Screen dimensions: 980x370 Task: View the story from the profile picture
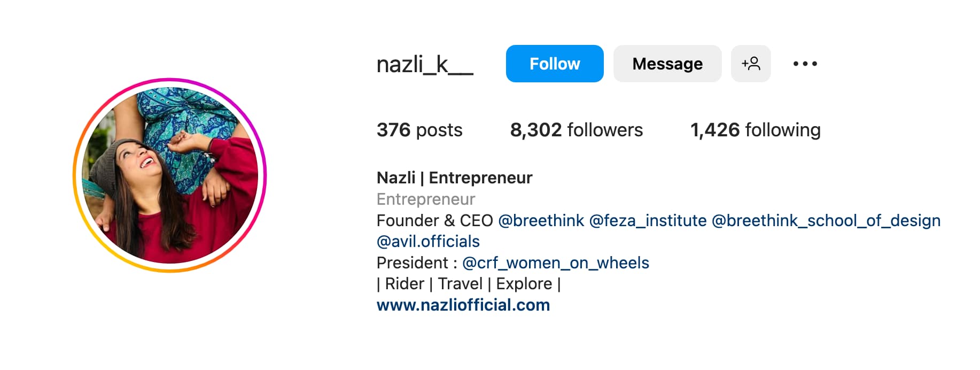170,175
